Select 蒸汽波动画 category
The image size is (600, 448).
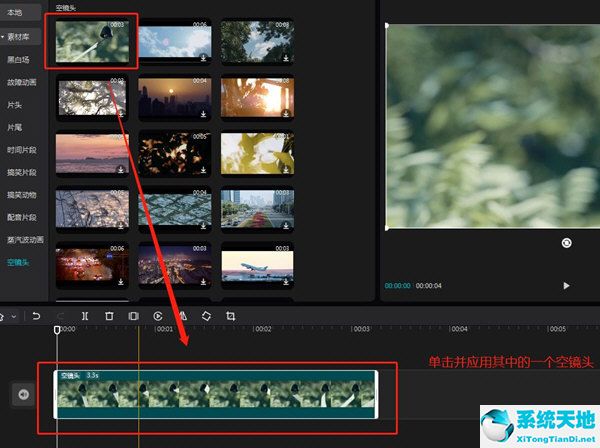pyautogui.click(x=25, y=240)
